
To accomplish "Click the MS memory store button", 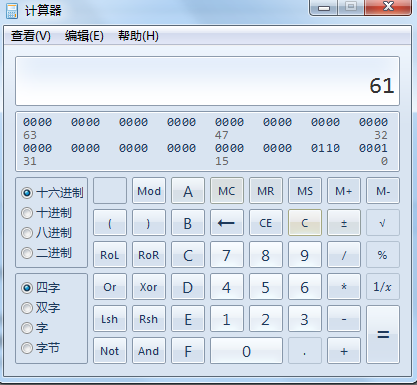I will 305,191.
